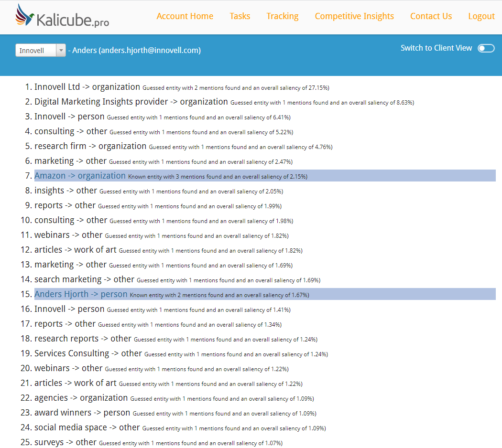502x448 pixels.
Task: Click the Innovell person entry with 1.41% saliency
Action: pyautogui.click(x=163, y=309)
